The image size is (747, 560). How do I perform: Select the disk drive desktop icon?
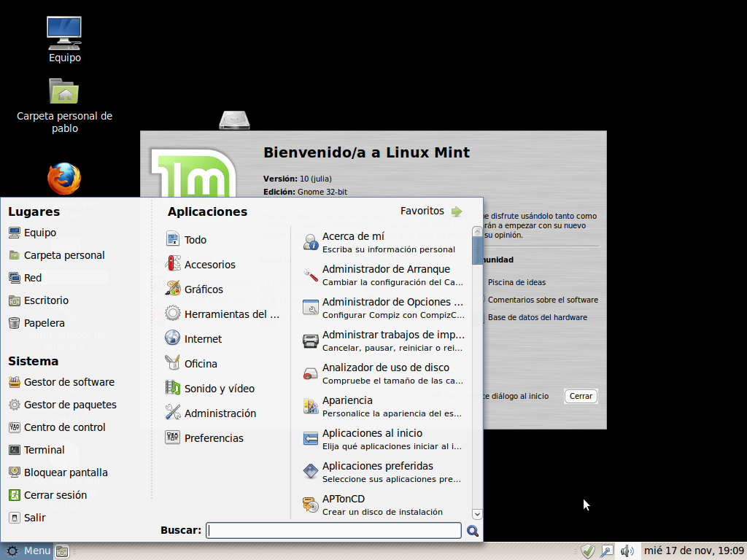pos(234,120)
